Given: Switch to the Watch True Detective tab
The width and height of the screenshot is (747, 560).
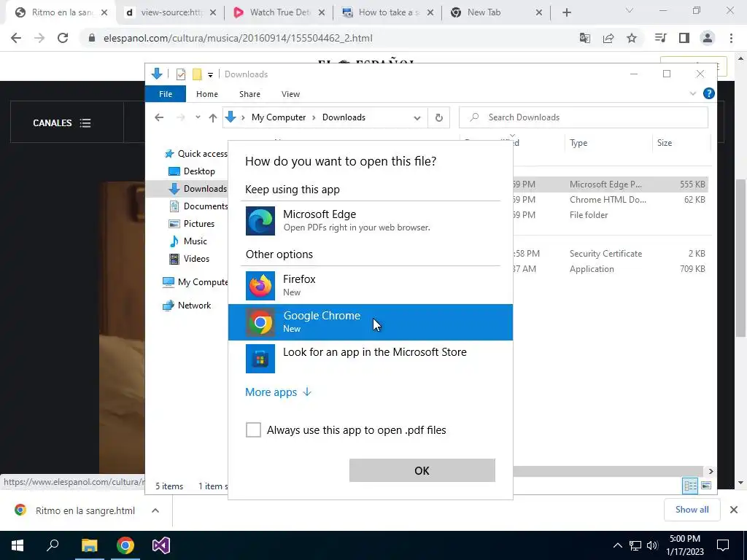Looking at the screenshot, I should [279, 13].
